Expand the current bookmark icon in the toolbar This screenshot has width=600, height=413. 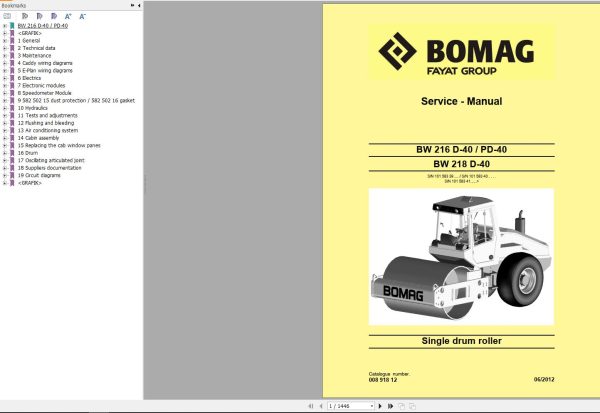25,16
